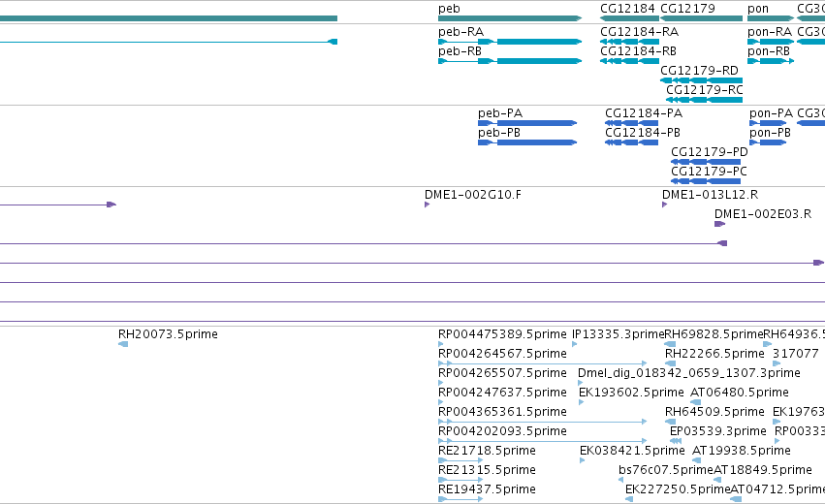Open the RH69828.5prime EST label
This screenshot has height=504, width=825.
tap(714, 334)
